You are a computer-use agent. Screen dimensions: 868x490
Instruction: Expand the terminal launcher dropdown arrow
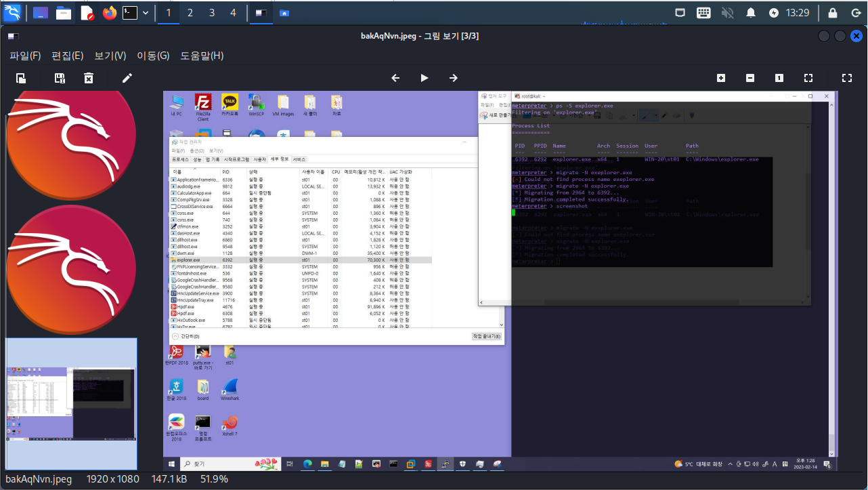coord(145,13)
